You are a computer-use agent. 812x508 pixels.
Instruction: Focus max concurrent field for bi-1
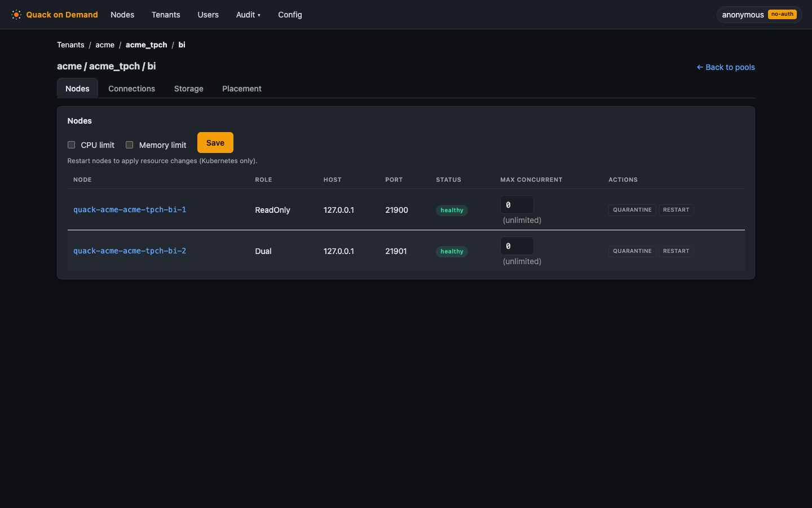(517, 205)
